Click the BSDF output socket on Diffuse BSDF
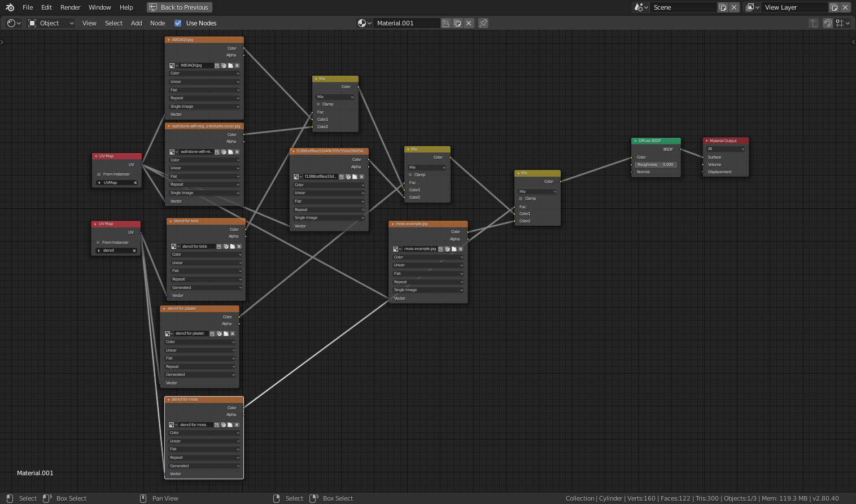856x504 pixels. coord(680,149)
